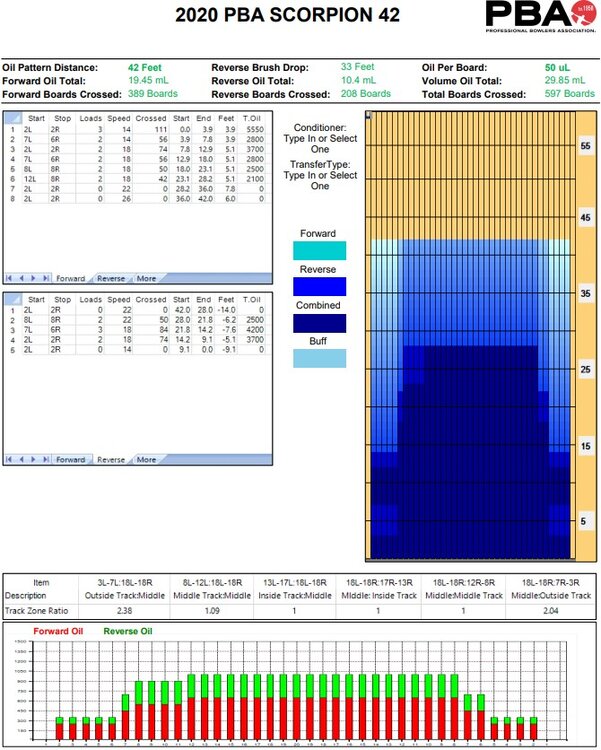Click next sheet arrow in Reverse loads table
The height and width of the screenshot is (750, 601).
click(x=34, y=459)
